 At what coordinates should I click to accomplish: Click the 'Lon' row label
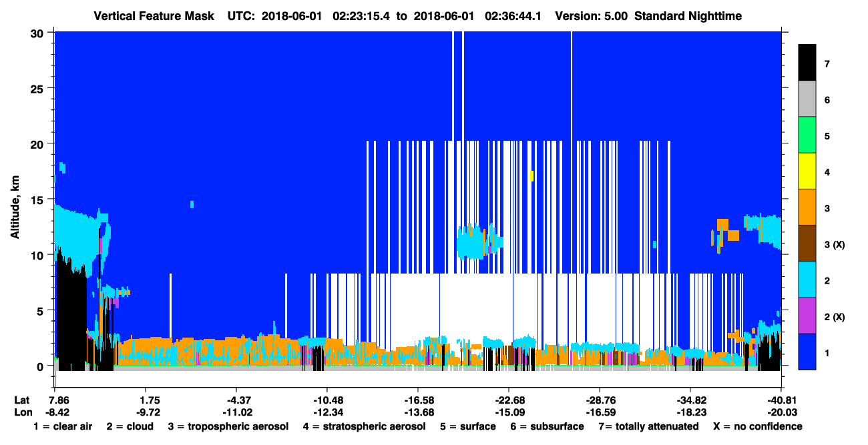[22, 412]
